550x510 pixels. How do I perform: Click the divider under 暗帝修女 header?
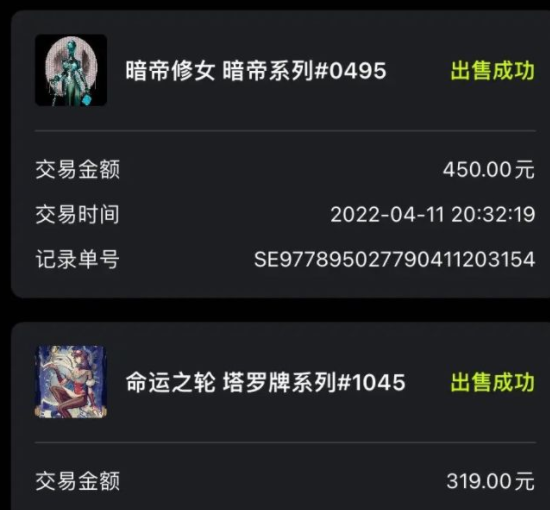click(285, 131)
